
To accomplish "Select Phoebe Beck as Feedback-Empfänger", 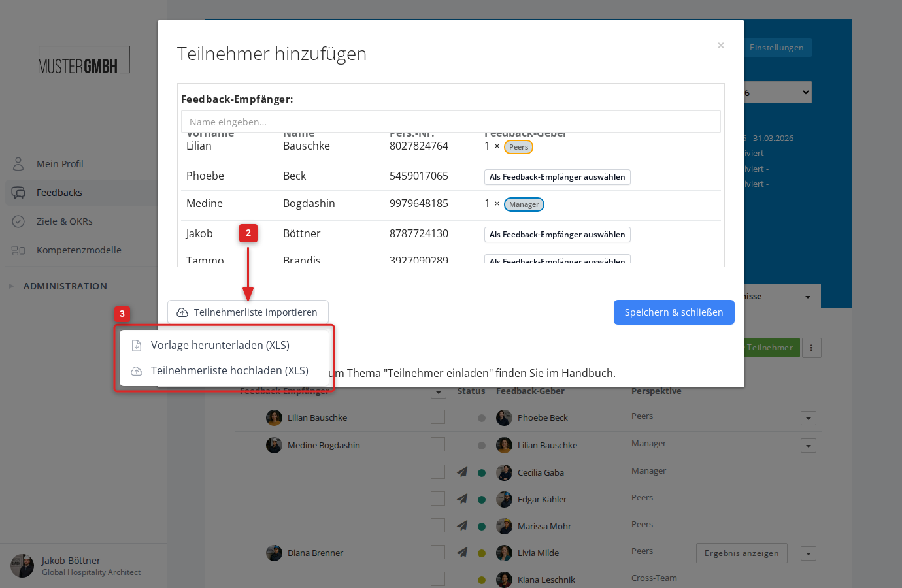I will point(557,177).
